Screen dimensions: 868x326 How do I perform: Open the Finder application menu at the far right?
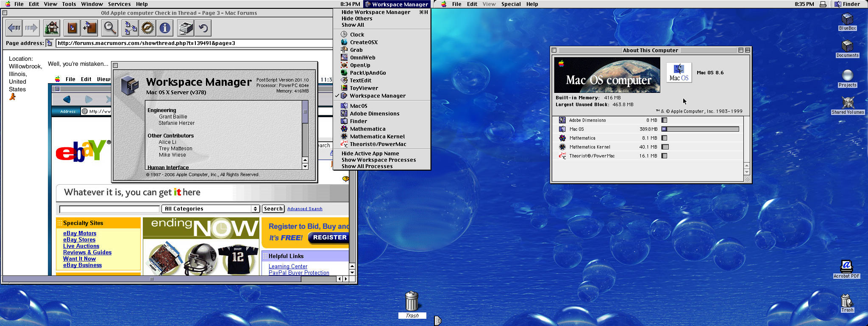click(x=847, y=4)
